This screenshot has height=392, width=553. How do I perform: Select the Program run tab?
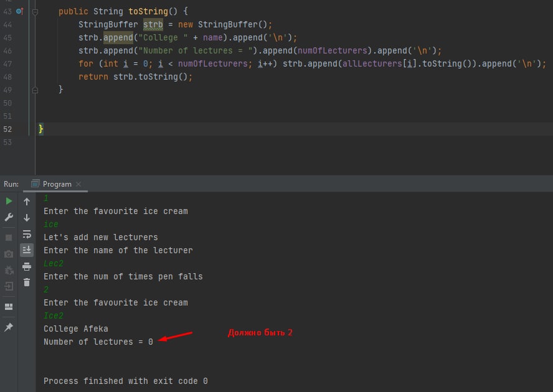tap(57, 184)
